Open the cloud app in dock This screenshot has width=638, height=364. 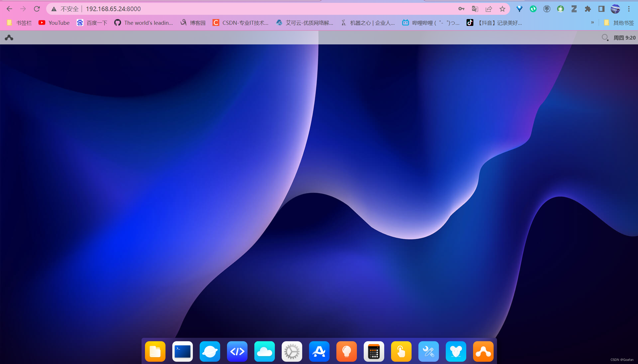[264, 351]
